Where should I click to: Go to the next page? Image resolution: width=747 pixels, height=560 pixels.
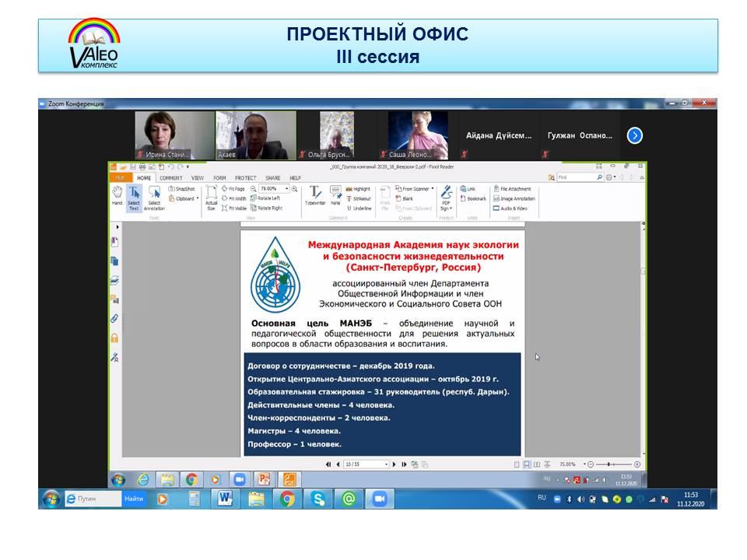pyautogui.click(x=395, y=464)
